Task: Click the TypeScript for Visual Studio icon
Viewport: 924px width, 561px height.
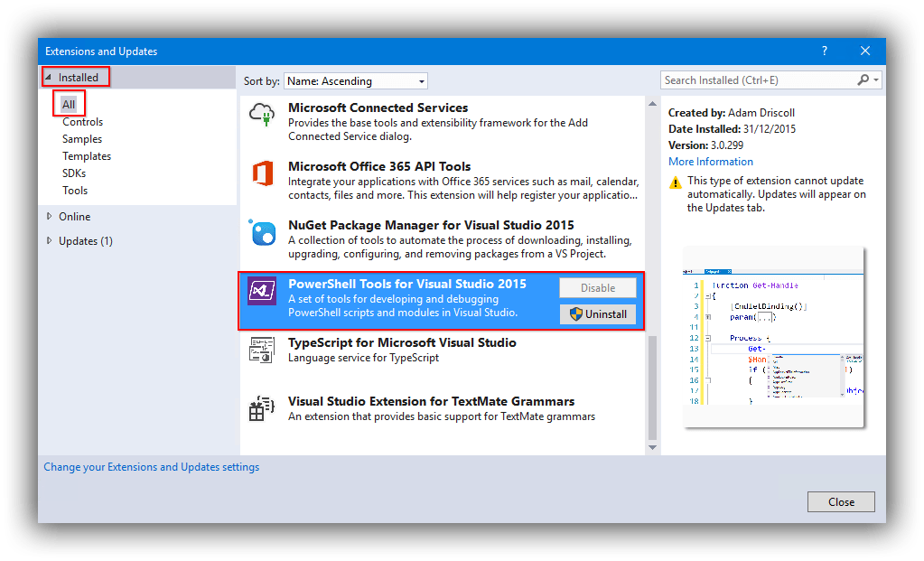Action: 262,350
